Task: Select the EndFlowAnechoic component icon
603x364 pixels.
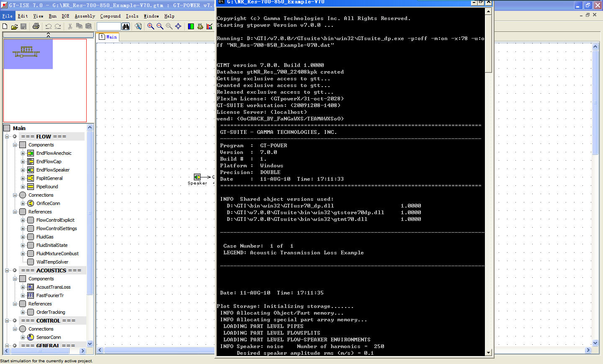Action: coord(31,153)
